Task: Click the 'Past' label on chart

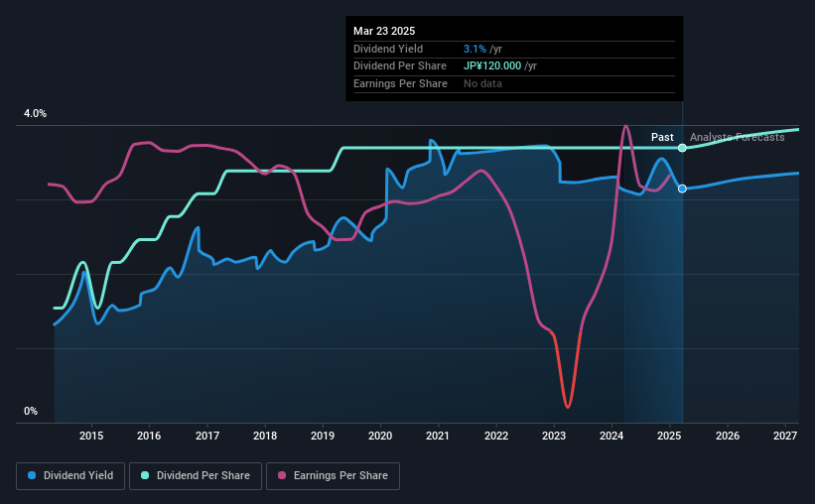Action: [x=662, y=137]
